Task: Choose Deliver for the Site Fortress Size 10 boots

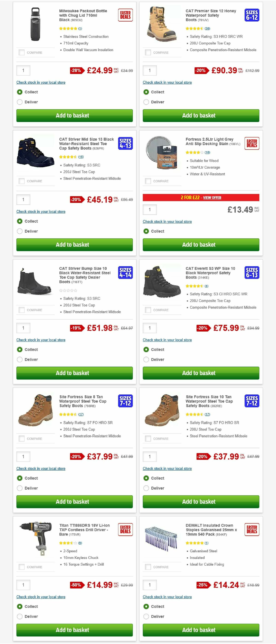Action: point(146,488)
